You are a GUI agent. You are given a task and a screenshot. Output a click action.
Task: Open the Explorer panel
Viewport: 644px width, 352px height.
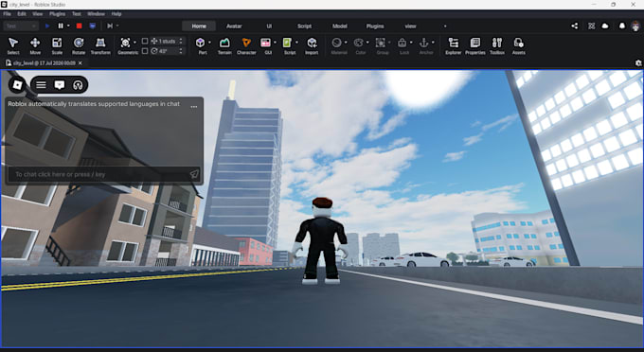point(454,45)
